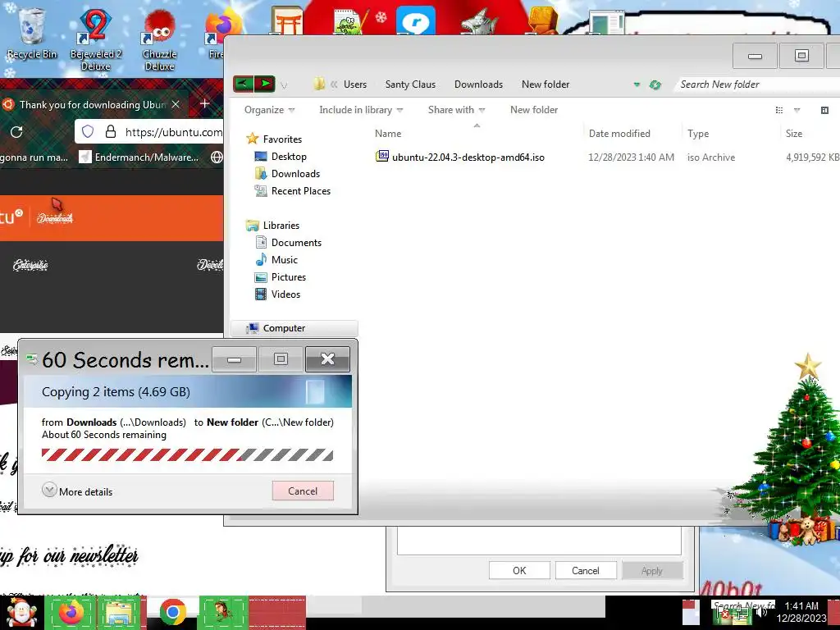Screen dimensions: 840x630
Task: Click Apply in the background dialog
Action: tap(652, 571)
